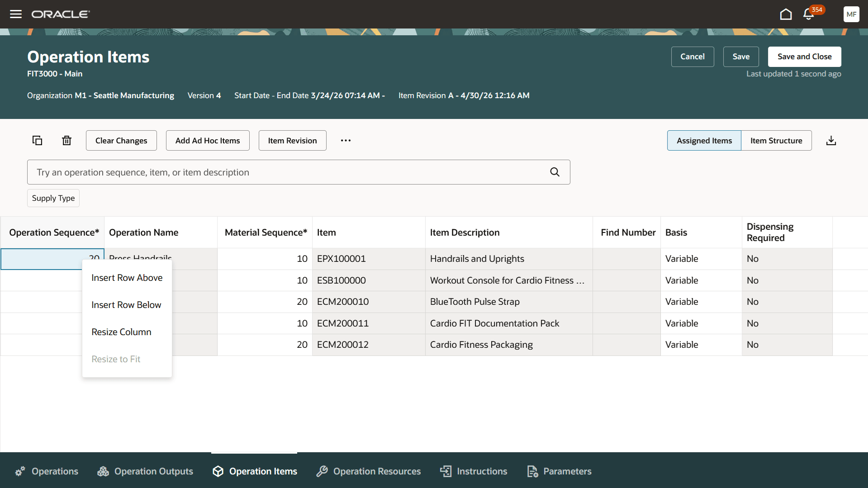
Task: Click the Operation Resources wrench icon
Action: click(322, 471)
